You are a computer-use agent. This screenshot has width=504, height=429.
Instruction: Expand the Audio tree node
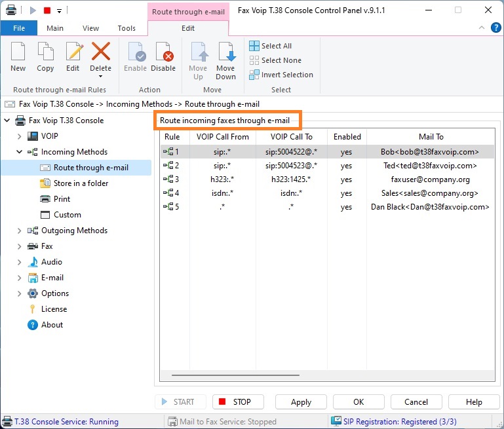(19, 262)
